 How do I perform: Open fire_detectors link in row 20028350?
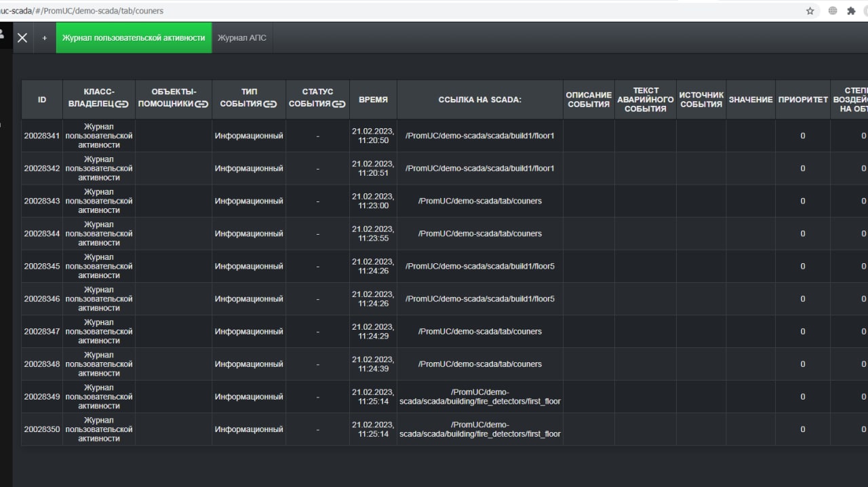(479, 429)
